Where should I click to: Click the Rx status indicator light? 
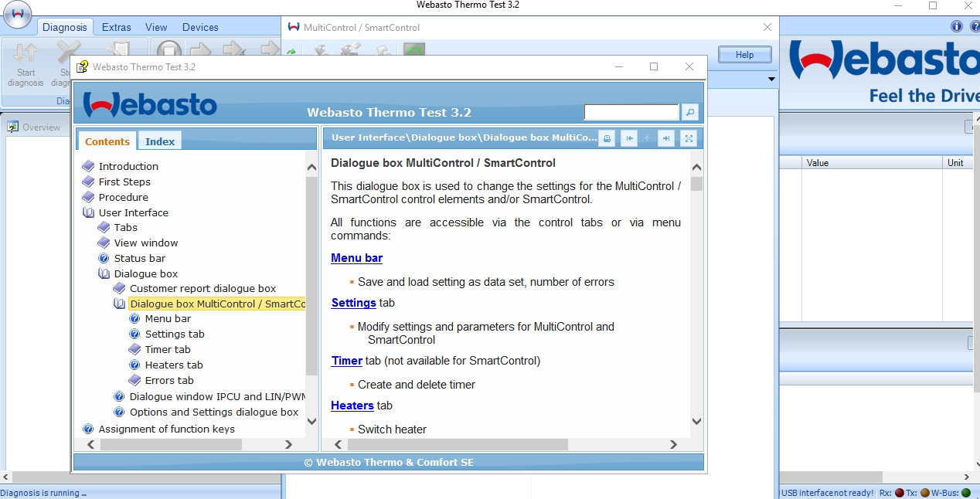(899, 493)
